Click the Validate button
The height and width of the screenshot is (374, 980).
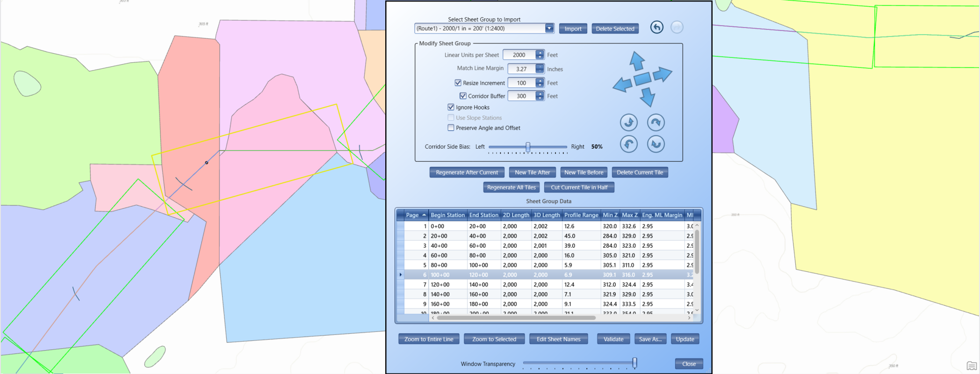(613, 339)
